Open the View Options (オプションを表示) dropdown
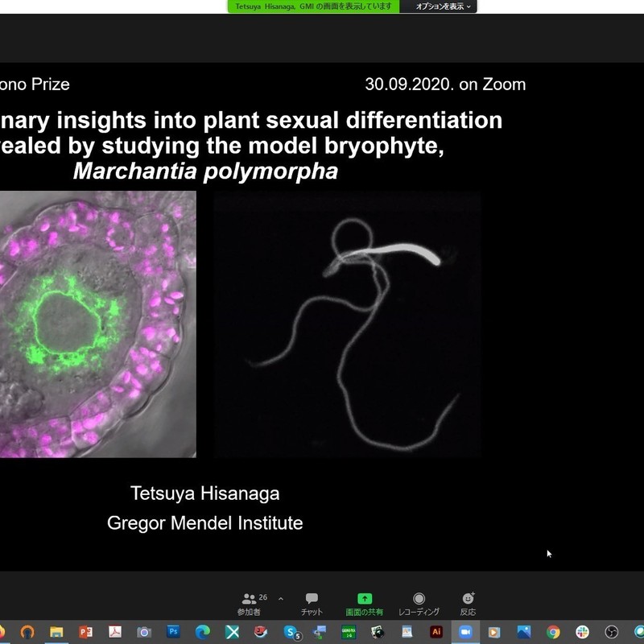This screenshot has width=644, height=644. [x=444, y=6]
